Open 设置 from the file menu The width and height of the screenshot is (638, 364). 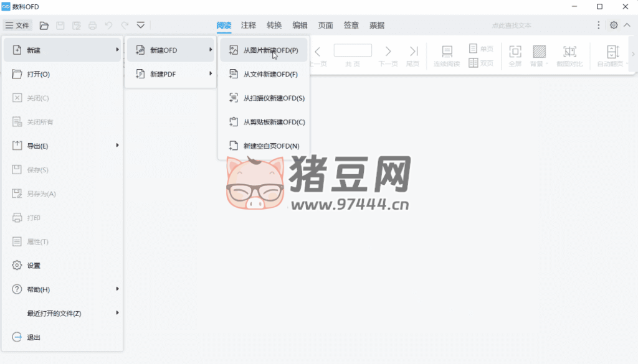tap(62, 266)
